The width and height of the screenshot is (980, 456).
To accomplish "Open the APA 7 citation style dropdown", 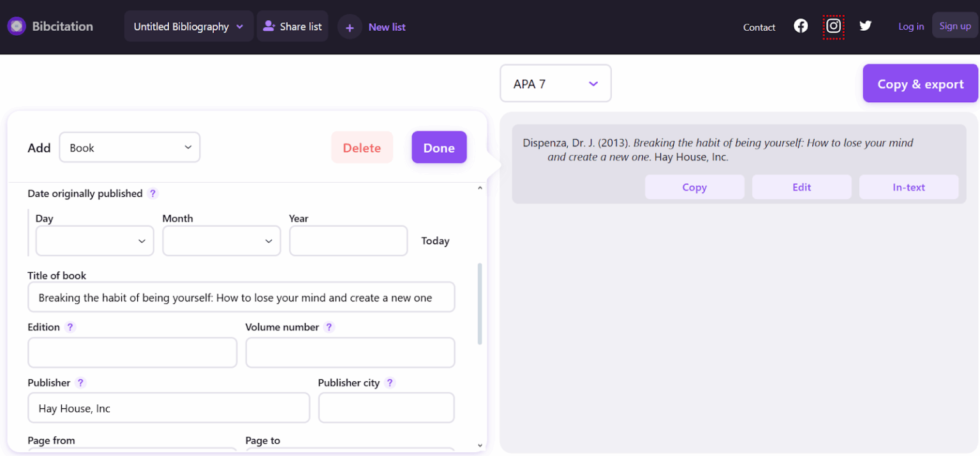I will tap(555, 83).
